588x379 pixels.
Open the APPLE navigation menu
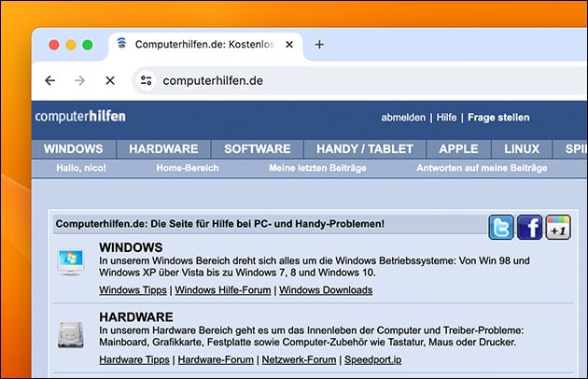click(458, 149)
